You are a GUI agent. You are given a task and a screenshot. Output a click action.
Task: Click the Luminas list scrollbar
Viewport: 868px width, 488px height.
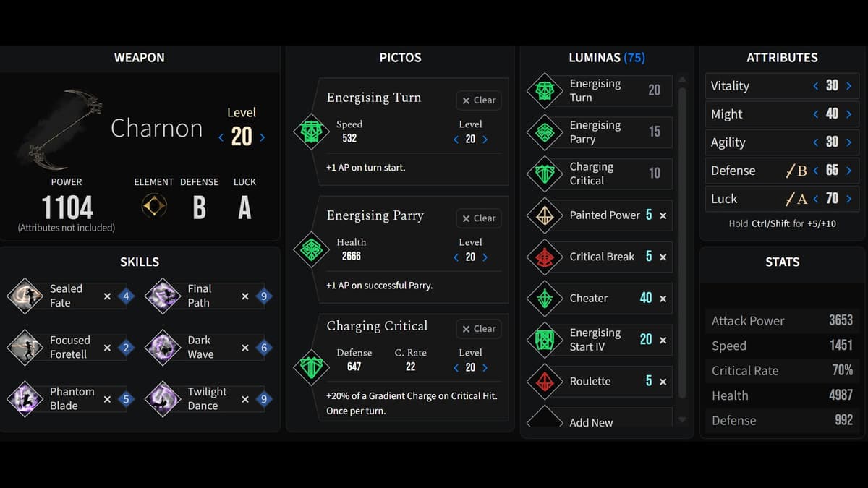pyautogui.click(x=681, y=239)
